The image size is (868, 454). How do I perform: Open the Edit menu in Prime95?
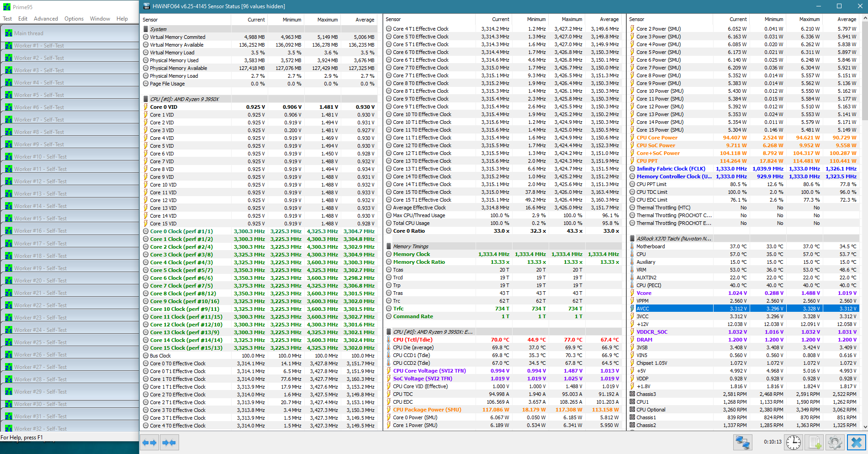23,19
